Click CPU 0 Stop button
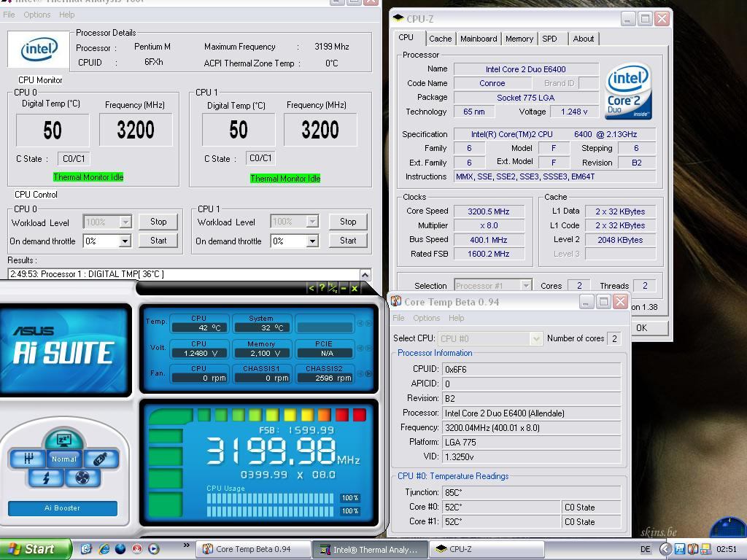The height and width of the screenshot is (560, 747). (158, 222)
